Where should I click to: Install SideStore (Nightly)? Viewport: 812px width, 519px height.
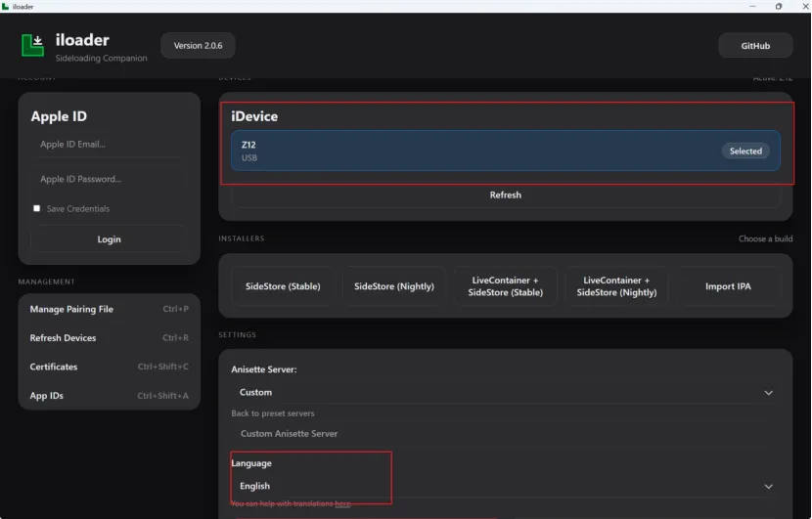click(394, 286)
